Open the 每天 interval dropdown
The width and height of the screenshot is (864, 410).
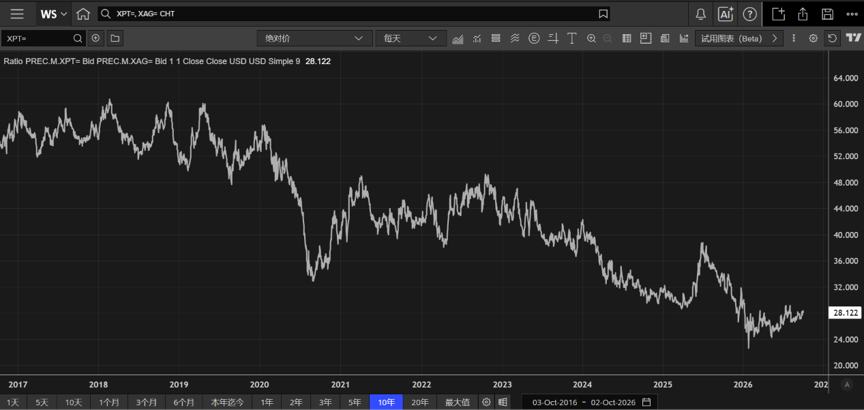point(411,38)
